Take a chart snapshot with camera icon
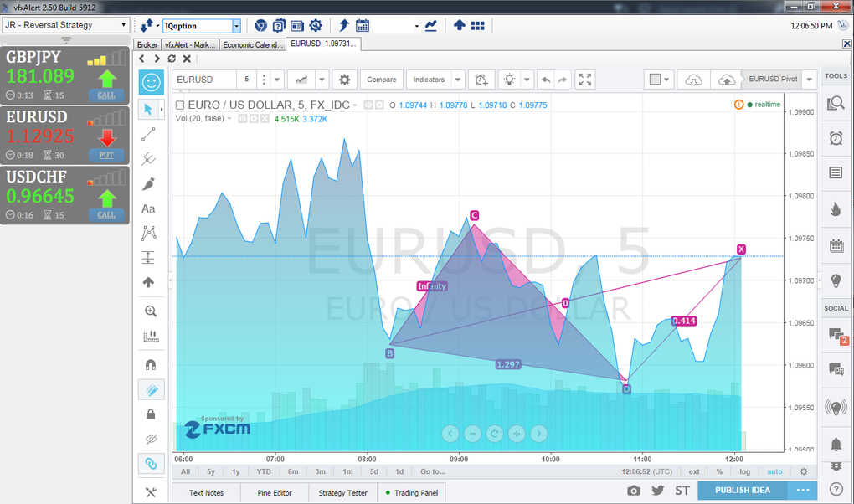Viewport: 854px width, 504px height. tap(634, 491)
